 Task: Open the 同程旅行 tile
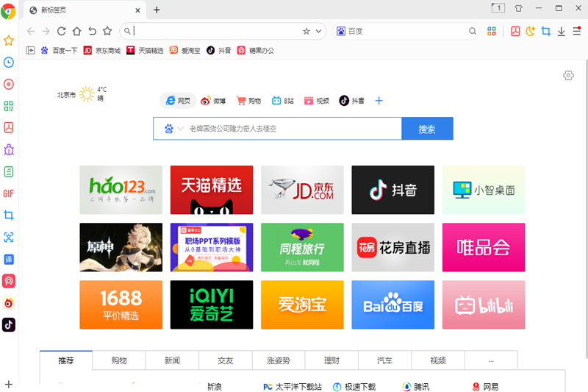[x=302, y=247]
